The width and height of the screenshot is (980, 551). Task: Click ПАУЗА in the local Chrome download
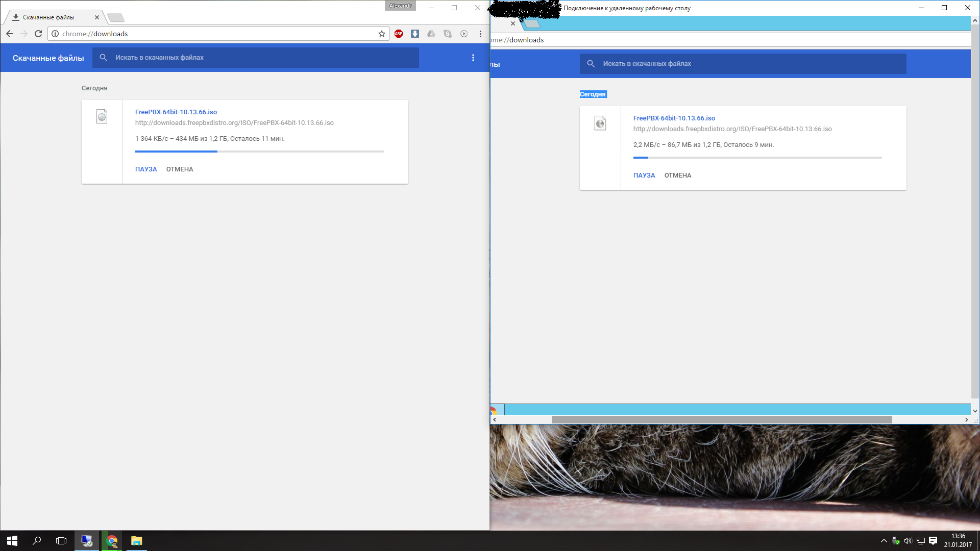tap(146, 169)
